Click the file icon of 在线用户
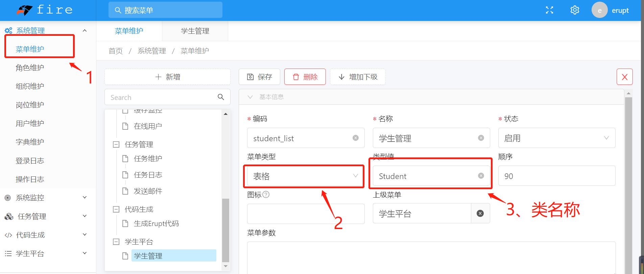The image size is (644, 274). tap(125, 126)
